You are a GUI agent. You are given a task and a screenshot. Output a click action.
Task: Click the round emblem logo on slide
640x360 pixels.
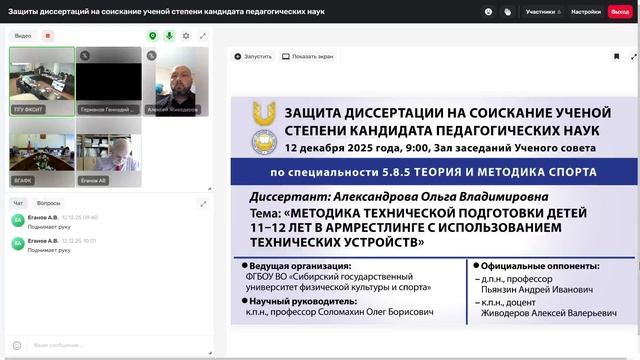point(264,142)
